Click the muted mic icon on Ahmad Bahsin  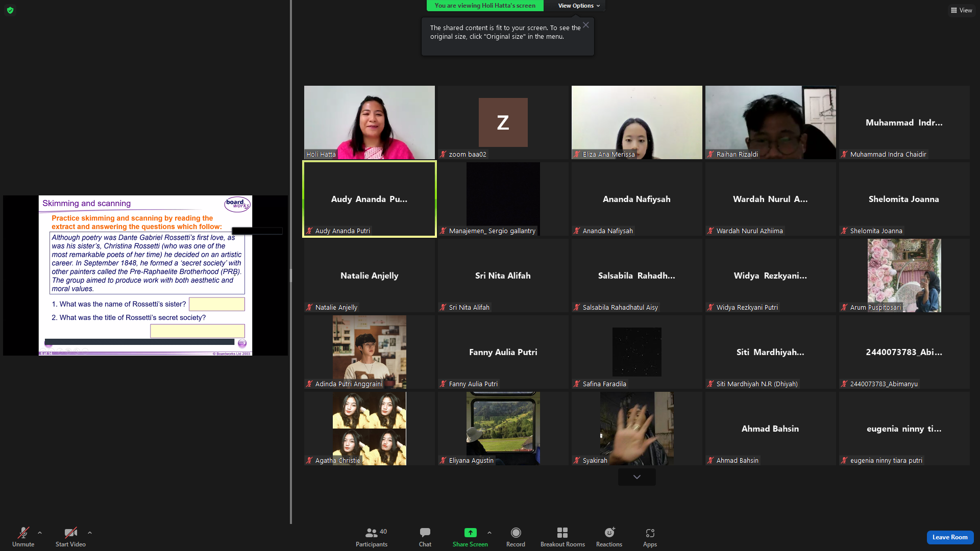pos(710,460)
